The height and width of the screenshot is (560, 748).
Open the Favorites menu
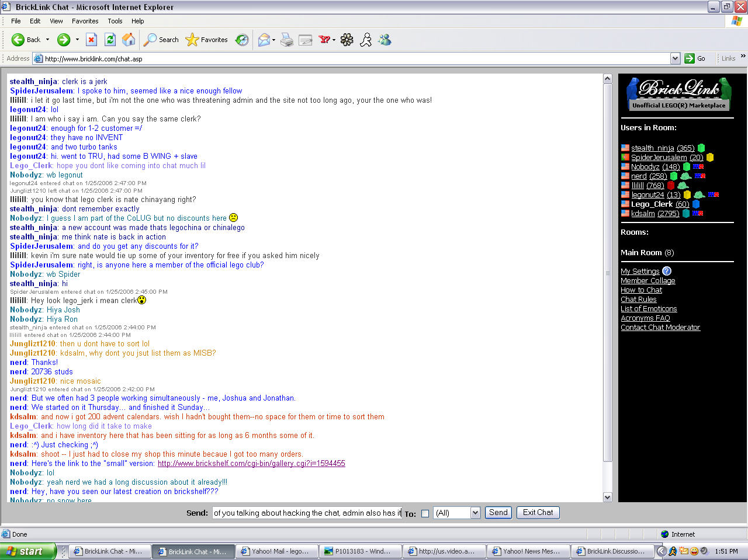click(x=85, y=21)
